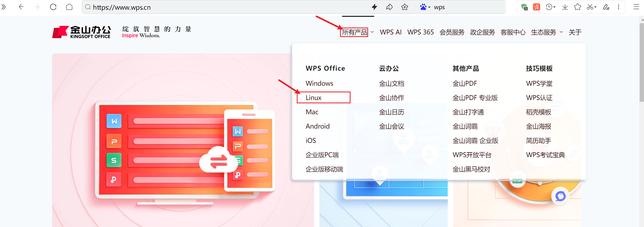Open 金山海报 link
644x227 pixels.
point(538,126)
